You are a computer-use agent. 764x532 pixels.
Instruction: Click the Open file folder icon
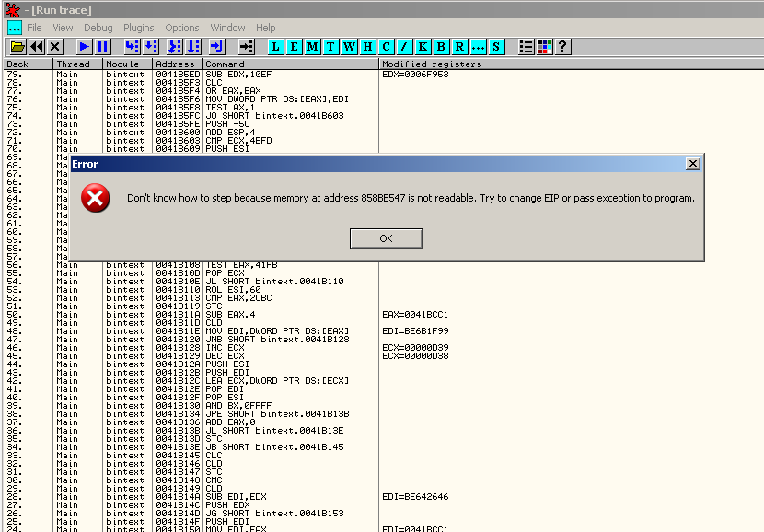click(x=17, y=46)
